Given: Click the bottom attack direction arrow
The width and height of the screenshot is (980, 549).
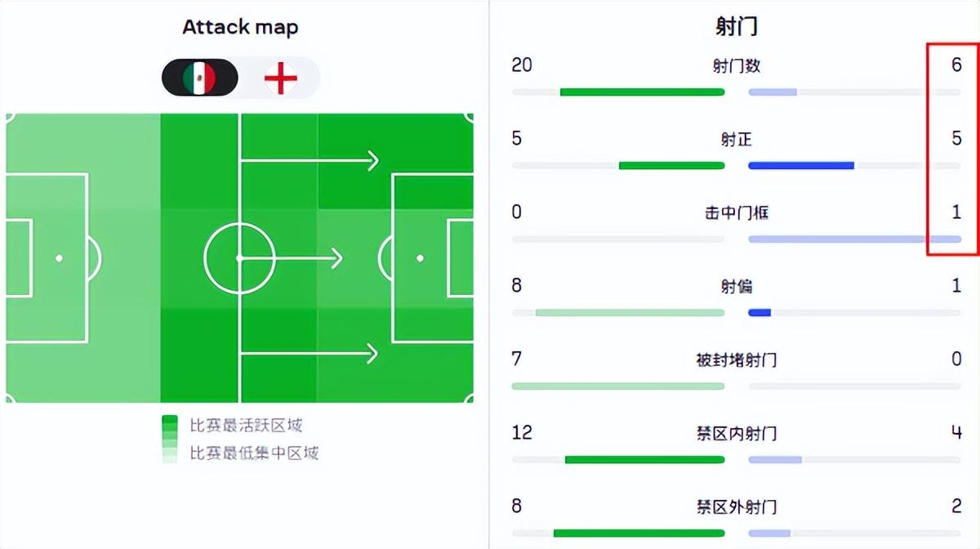Looking at the screenshot, I should [x=310, y=353].
